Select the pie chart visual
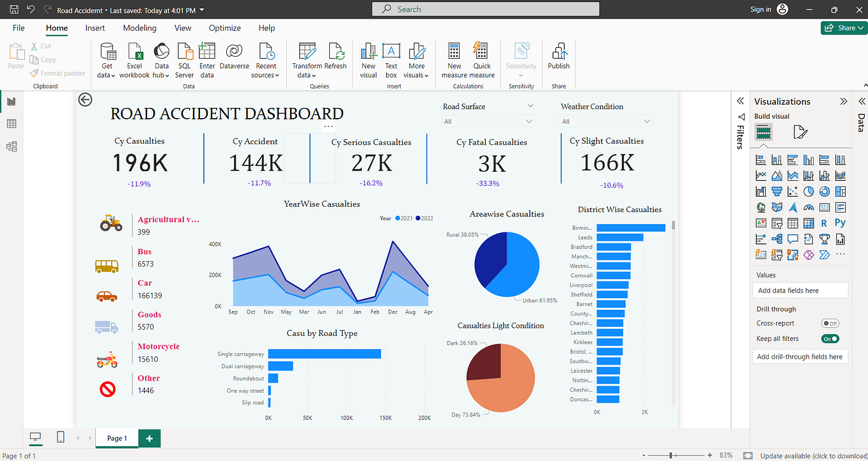Image resolution: width=868 pixels, height=461 pixels. (809, 191)
